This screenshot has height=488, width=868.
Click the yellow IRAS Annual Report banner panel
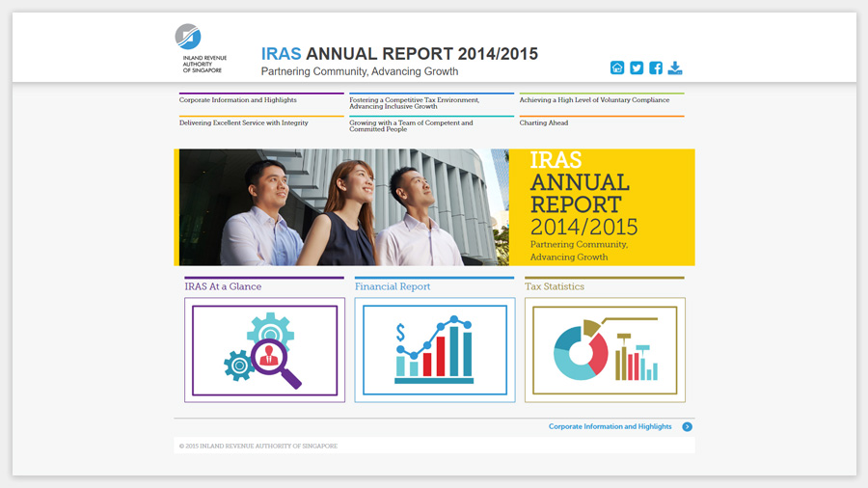602,207
